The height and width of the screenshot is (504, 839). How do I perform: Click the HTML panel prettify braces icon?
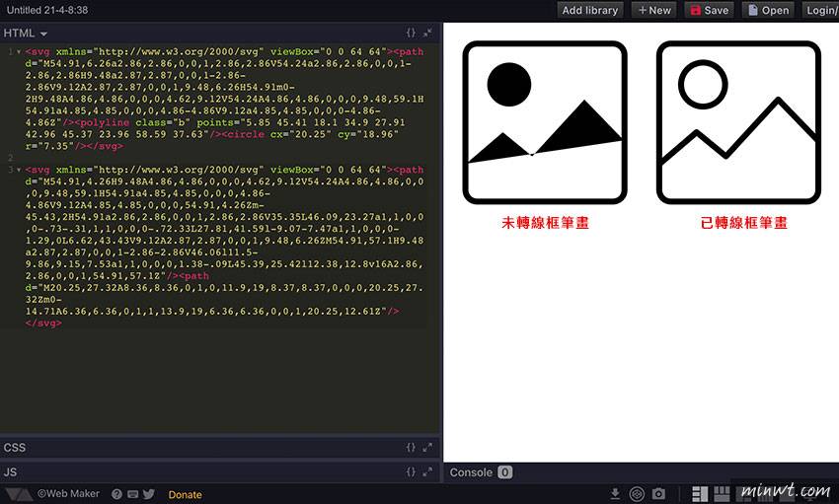(x=412, y=33)
